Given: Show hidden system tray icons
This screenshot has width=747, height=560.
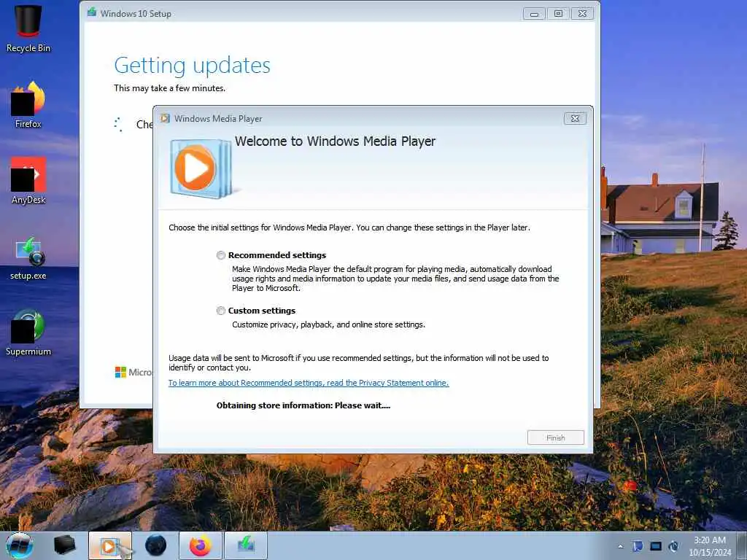Looking at the screenshot, I should click(620, 546).
